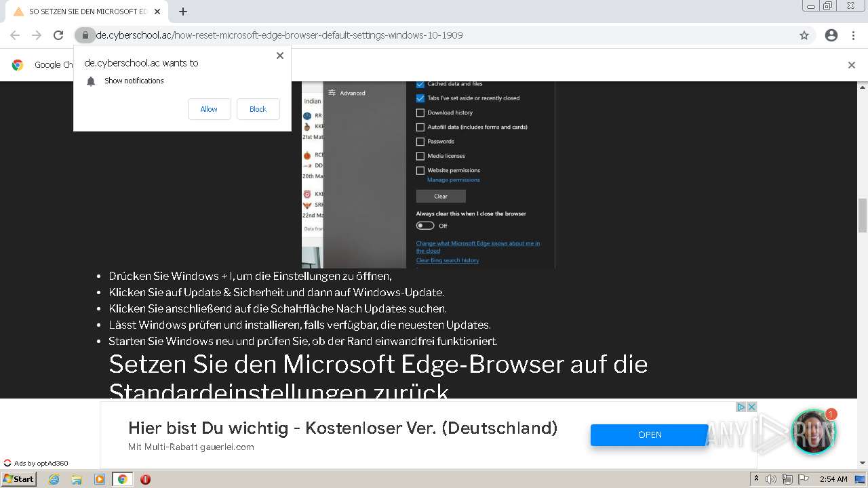Image resolution: width=868 pixels, height=488 pixels.
Task: Check the Download history checkbox
Action: [420, 113]
